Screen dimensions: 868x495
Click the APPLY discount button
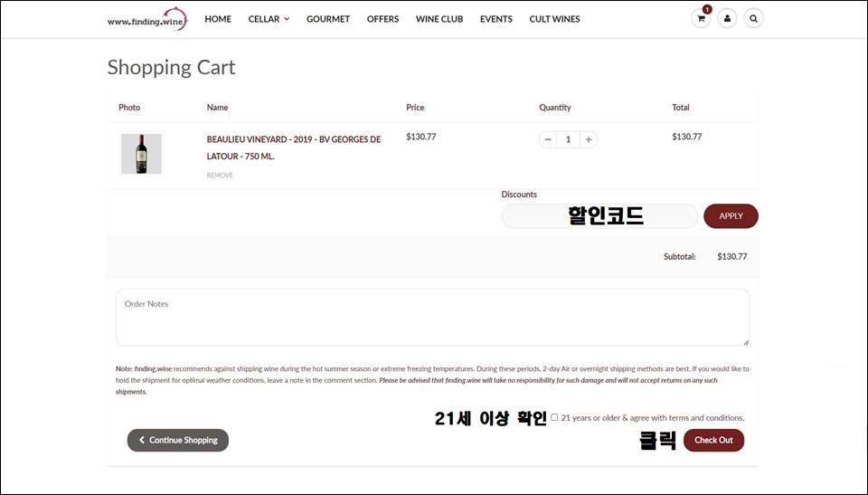tap(731, 216)
